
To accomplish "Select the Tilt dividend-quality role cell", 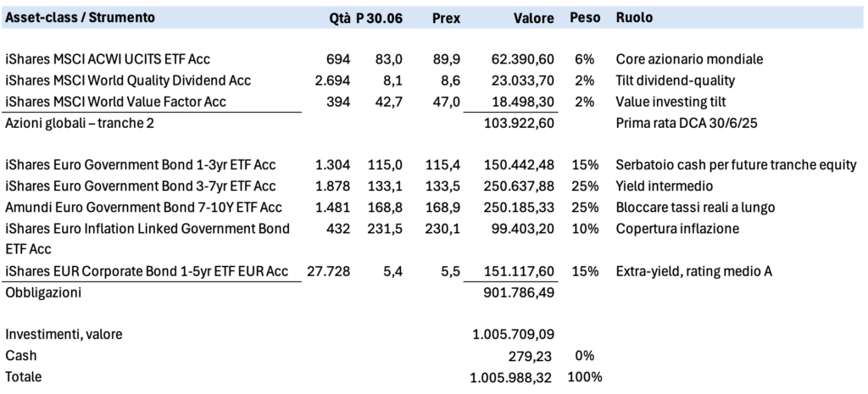I will (x=676, y=80).
